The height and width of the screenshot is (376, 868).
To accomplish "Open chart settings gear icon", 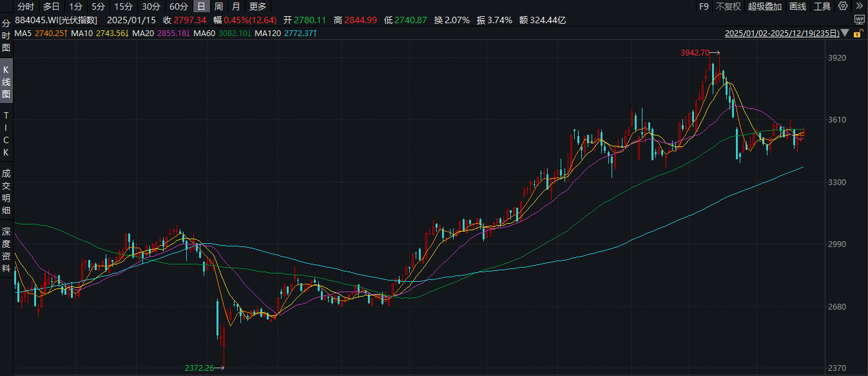I will click(843, 6).
